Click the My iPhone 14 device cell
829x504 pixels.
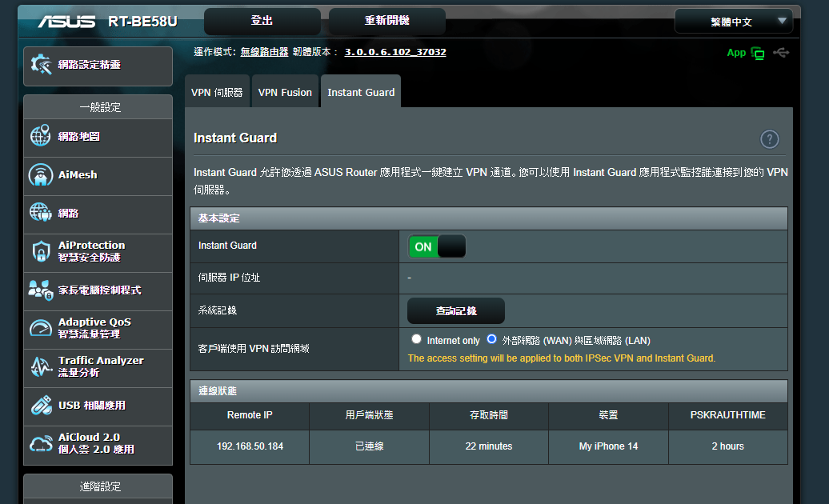(608, 446)
